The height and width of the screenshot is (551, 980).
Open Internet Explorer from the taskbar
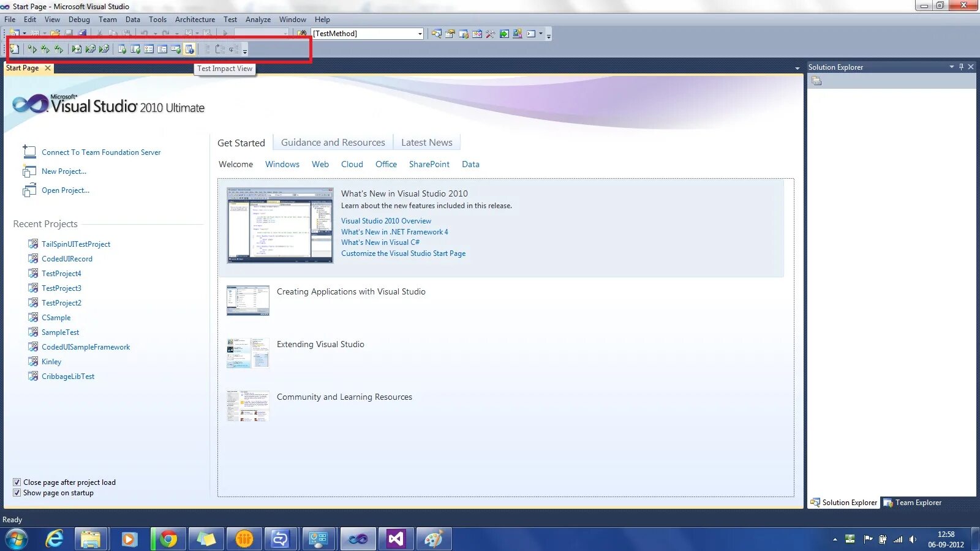(55, 539)
